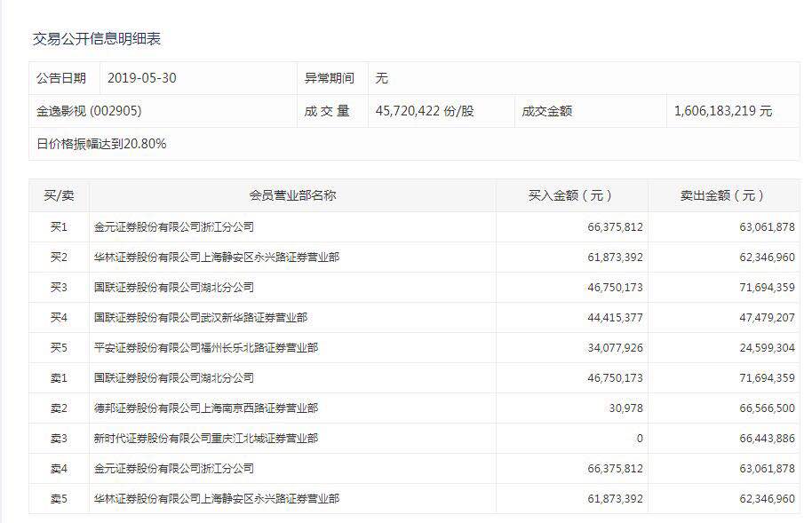
Task: Click the 日价格振幅达到20.80% notice text
Action: 101,144
